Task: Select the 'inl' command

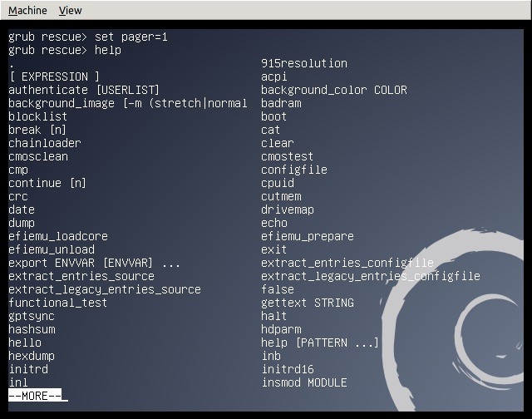Action: 18,382
